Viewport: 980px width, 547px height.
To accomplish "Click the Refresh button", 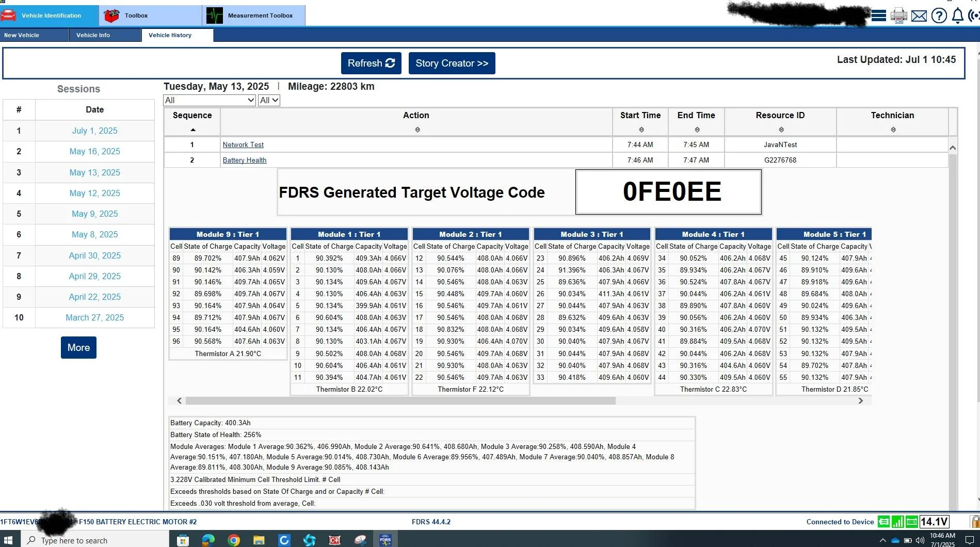I will (371, 63).
